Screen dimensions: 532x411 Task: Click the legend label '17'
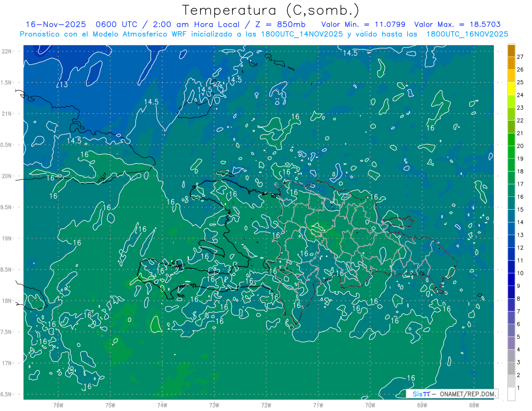[520, 184]
